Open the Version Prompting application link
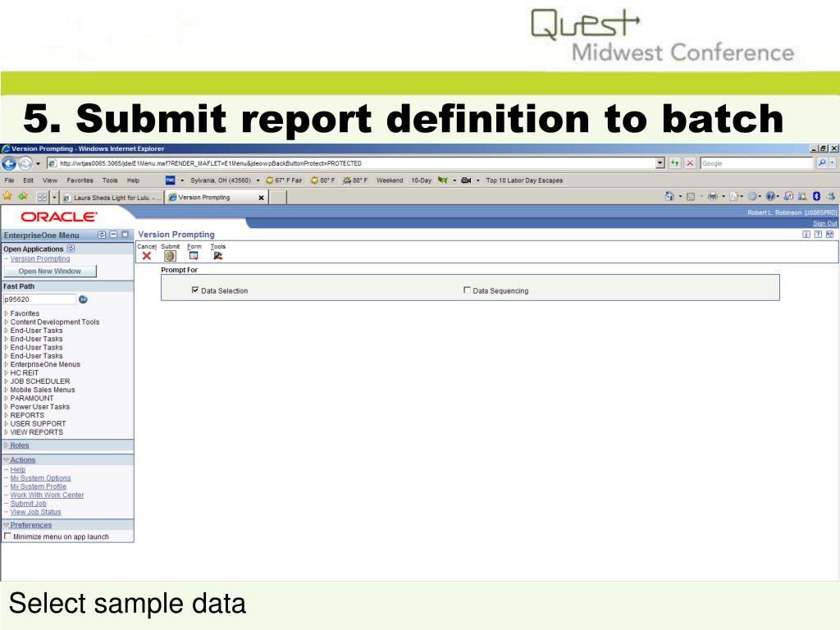Screen dimensions: 840x630 [x=40, y=258]
